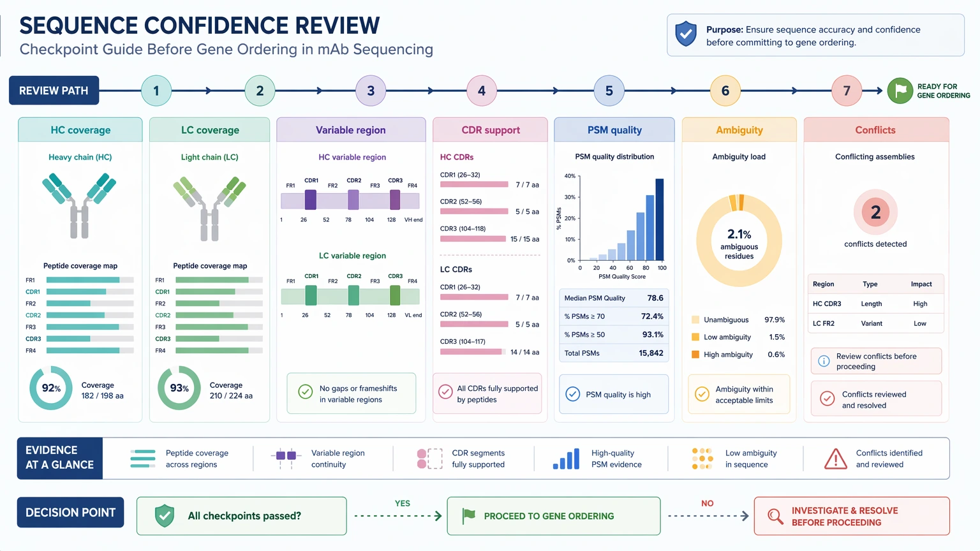
Task: Open the LC coverage panel header
Action: (x=210, y=129)
